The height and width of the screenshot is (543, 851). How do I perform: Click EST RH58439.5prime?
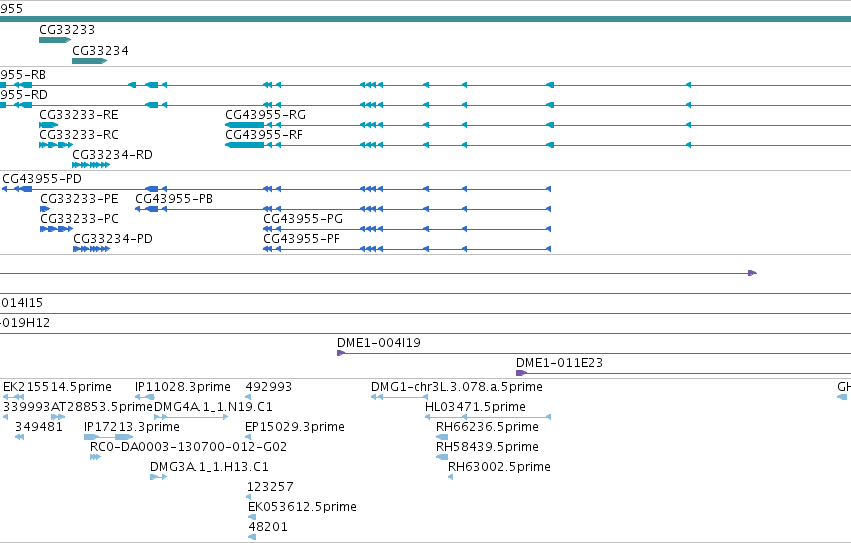(487, 447)
